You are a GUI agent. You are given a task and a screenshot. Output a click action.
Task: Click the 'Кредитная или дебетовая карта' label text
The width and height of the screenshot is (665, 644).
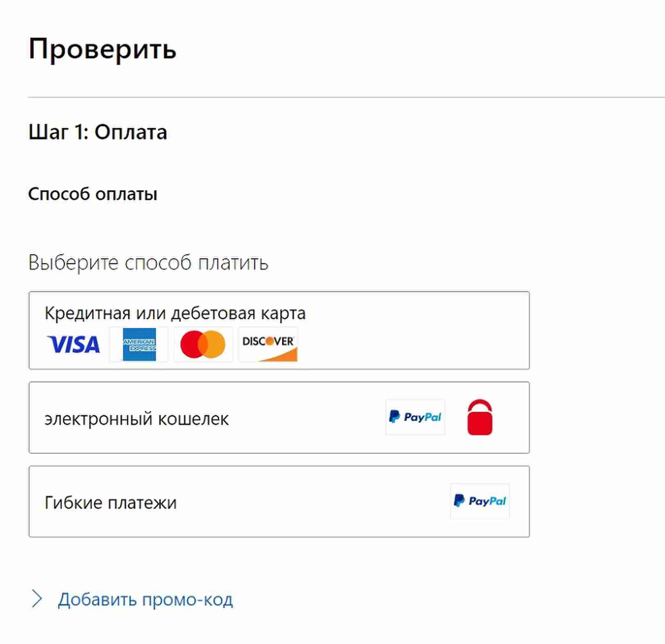point(175,313)
